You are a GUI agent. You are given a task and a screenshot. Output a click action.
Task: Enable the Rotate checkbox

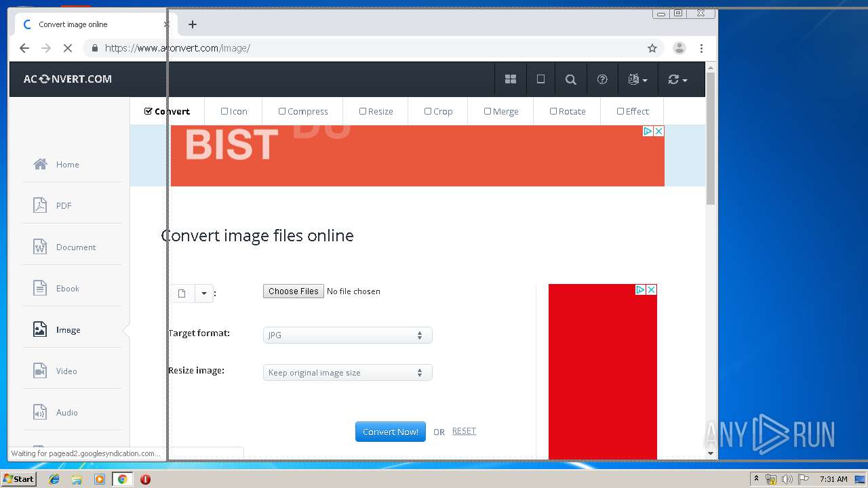[553, 111]
